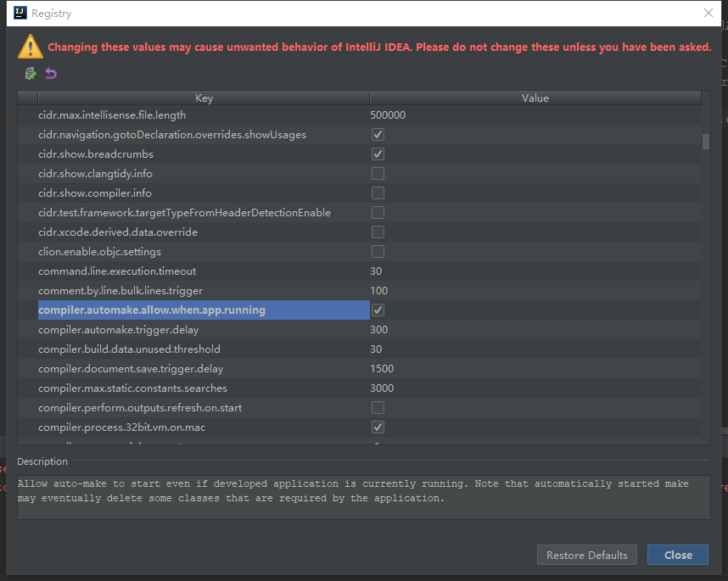The width and height of the screenshot is (728, 581).
Task: Click the value 100 for comment.by.line.bulk.lines.trigger
Action: click(379, 290)
